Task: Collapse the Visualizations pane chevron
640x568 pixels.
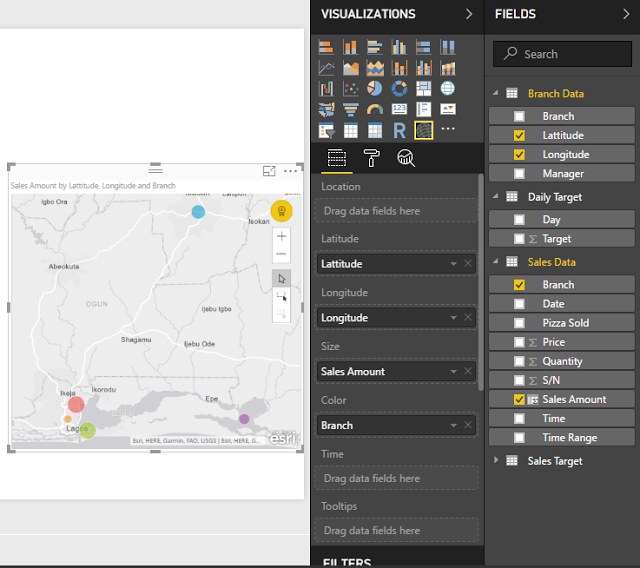Action: [x=469, y=14]
